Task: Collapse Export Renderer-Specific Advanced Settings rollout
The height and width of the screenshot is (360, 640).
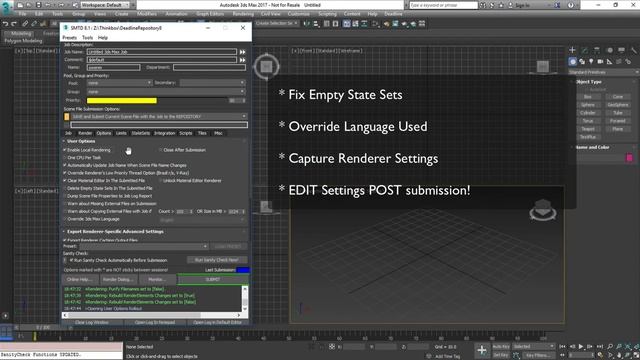Action: (x=115, y=231)
